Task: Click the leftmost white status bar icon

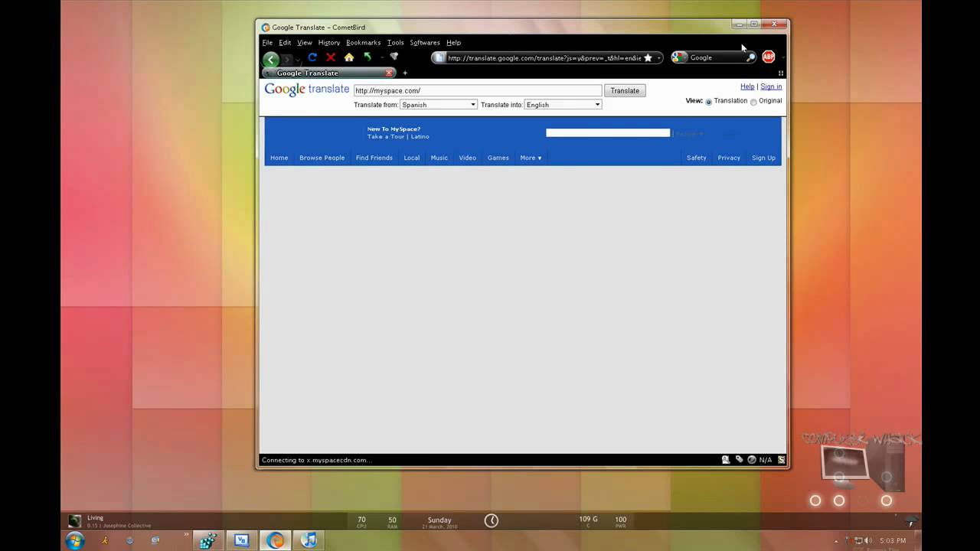Action: [x=726, y=460]
